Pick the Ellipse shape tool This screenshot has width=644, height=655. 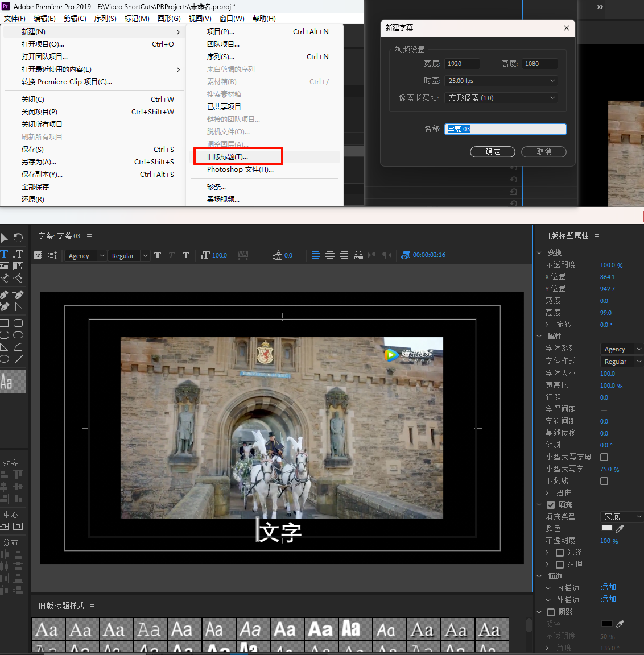click(4, 359)
